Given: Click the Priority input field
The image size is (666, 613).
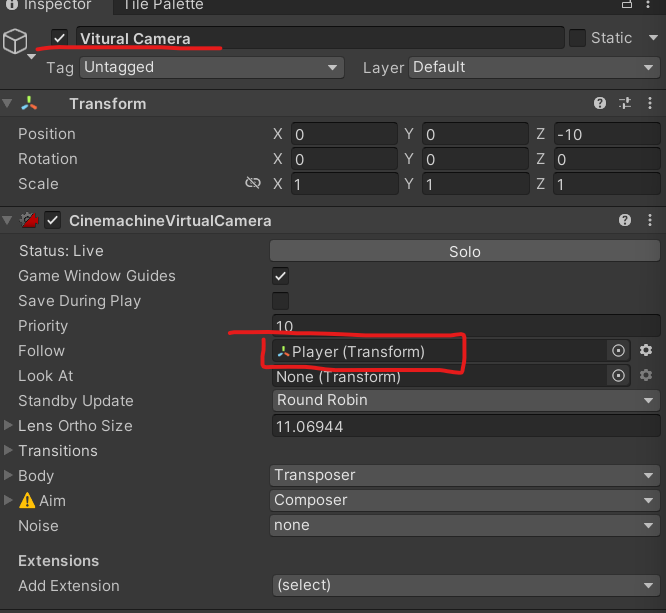Looking at the screenshot, I should pyautogui.click(x=465, y=326).
